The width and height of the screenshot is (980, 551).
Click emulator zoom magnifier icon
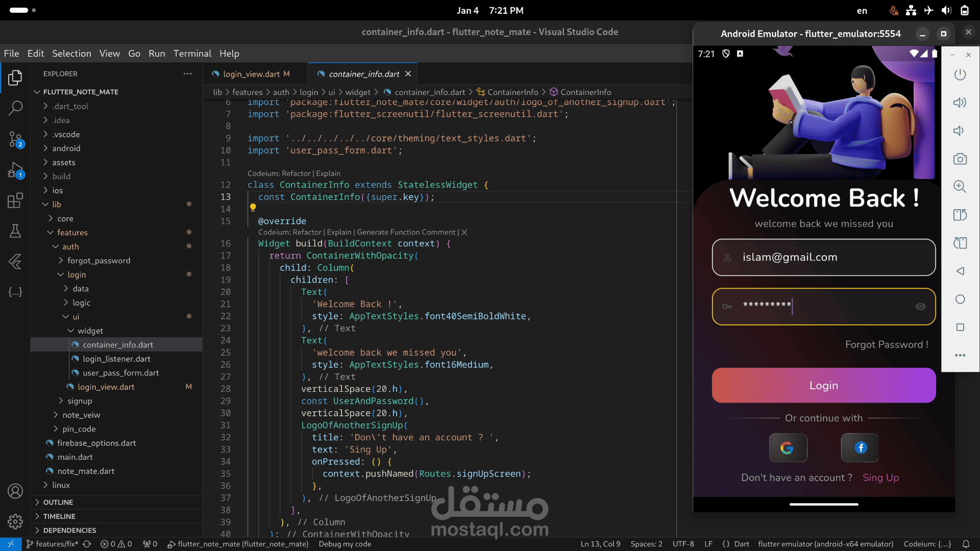coord(960,187)
